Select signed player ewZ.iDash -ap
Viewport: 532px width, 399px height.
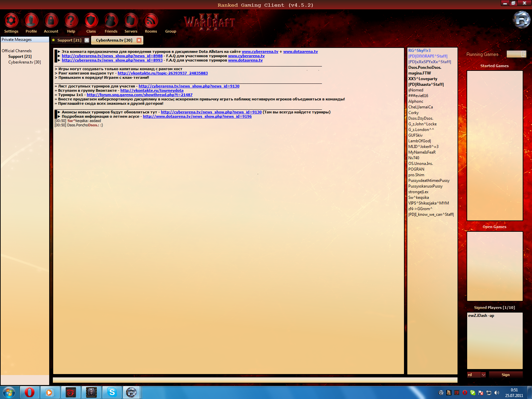pos(481,316)
